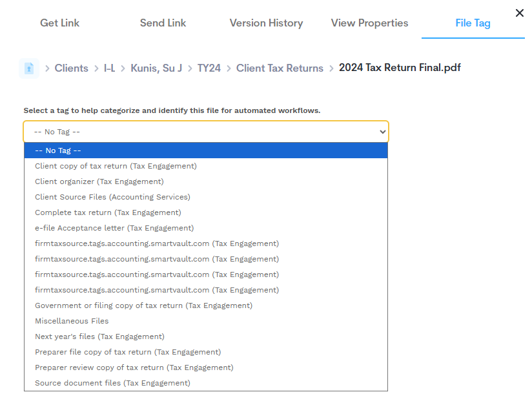Collapse the tag select box via its arrow
Screen dimensions: 532x403
tap(382, 132)
